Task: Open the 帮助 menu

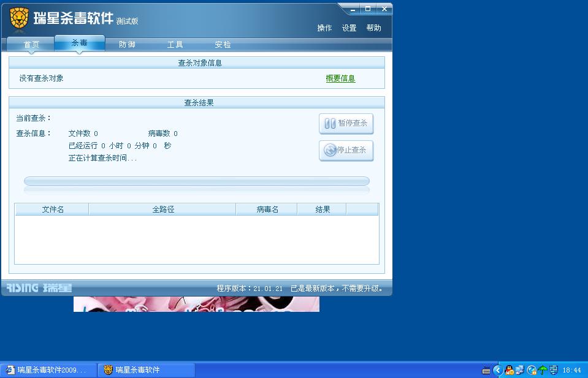Action: (374, 28)
